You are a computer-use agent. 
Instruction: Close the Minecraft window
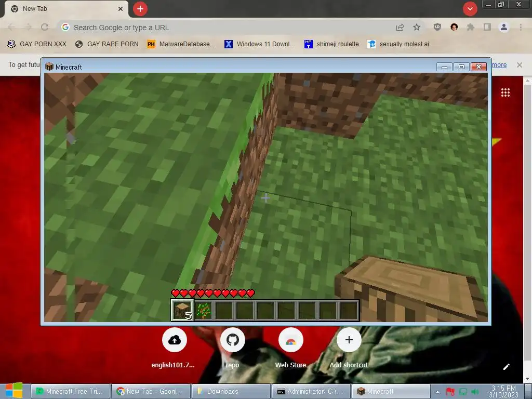478,67
